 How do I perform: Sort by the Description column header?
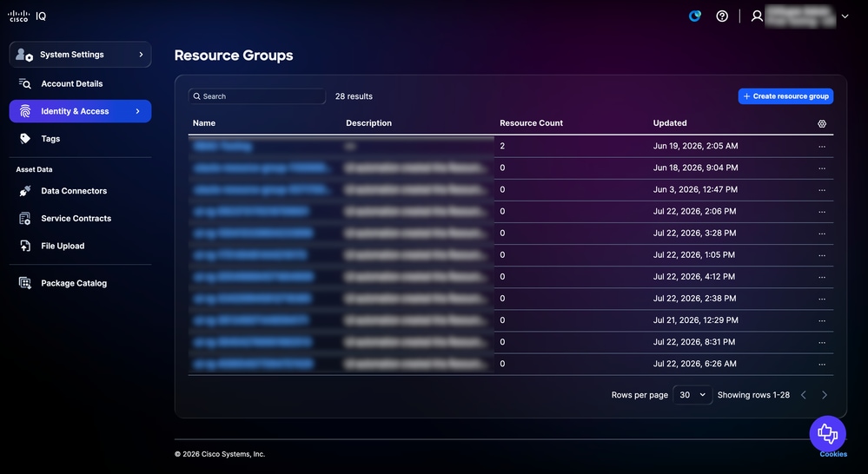pos(368,122)
